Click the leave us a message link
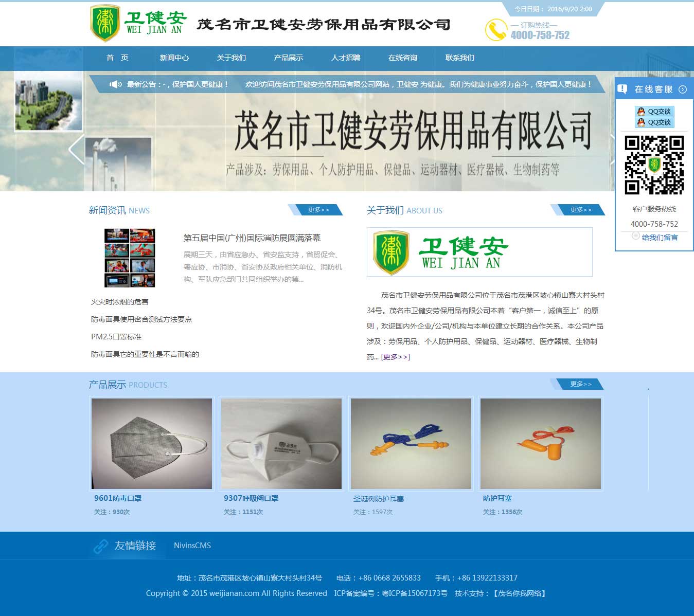 660,238
